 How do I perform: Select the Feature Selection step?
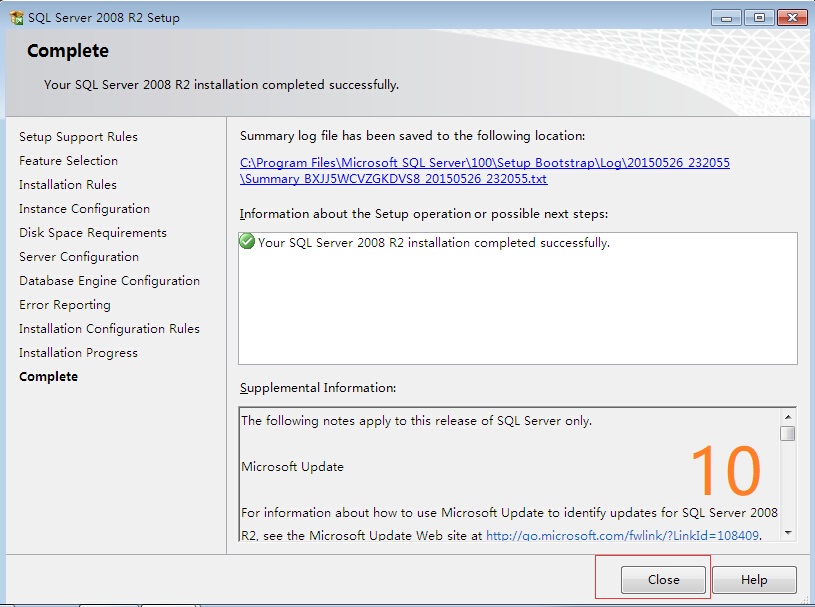point(68,161)
